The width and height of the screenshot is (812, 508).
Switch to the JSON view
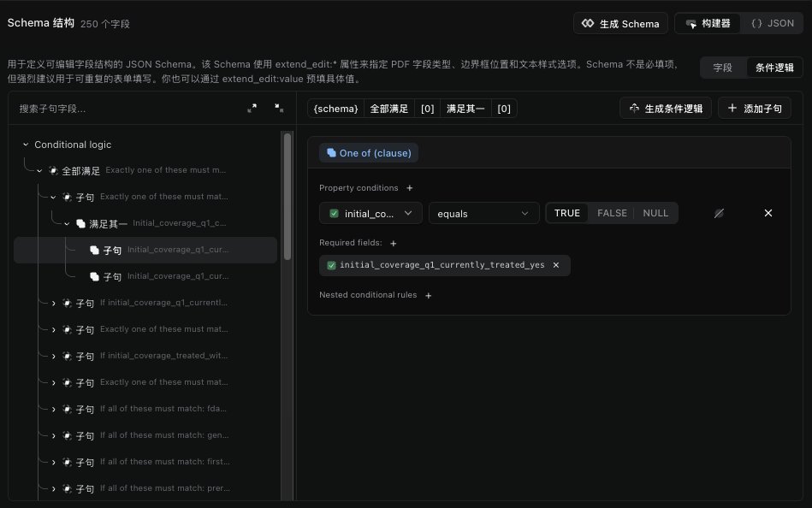[x=772, y=23]
